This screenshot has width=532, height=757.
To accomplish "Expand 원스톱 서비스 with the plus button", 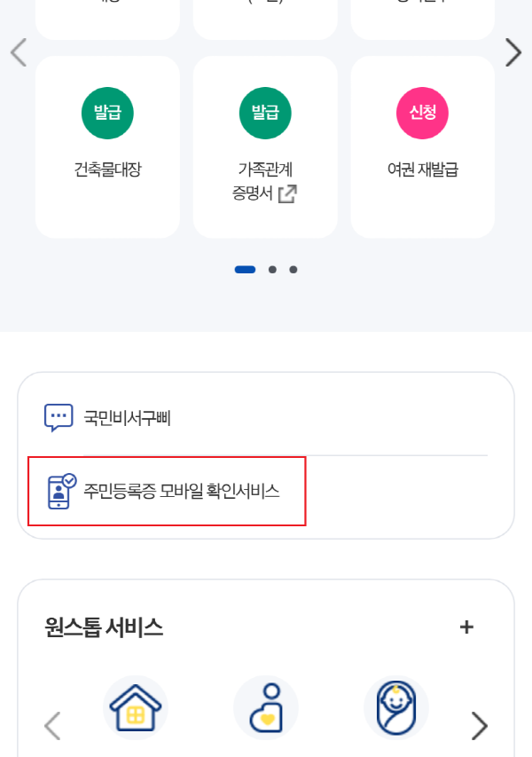I will [465, 626].
